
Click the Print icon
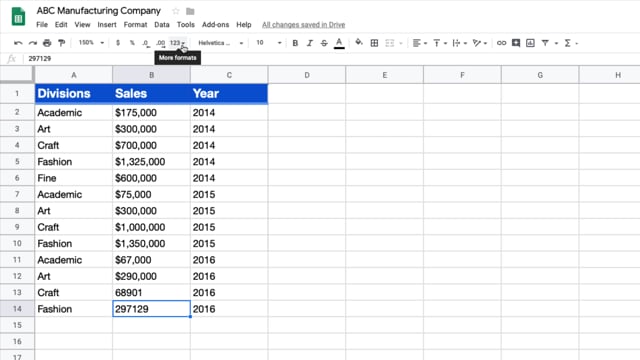47,43
